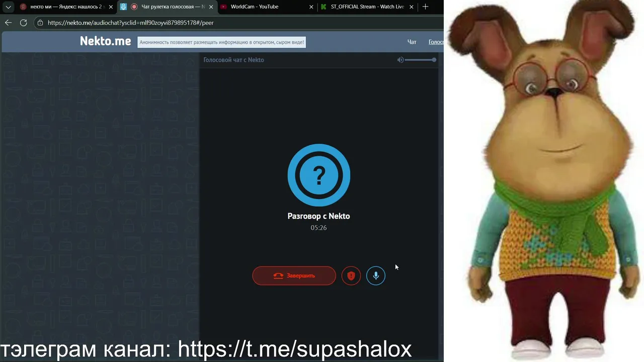Open a new browser tab with plus
Screen dimensions: 644x362
coord(425,7)
